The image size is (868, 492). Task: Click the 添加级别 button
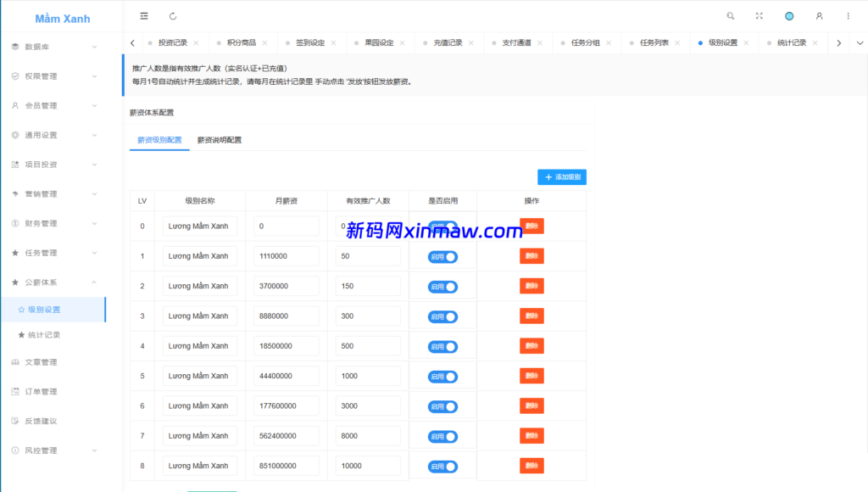point(562,176)
